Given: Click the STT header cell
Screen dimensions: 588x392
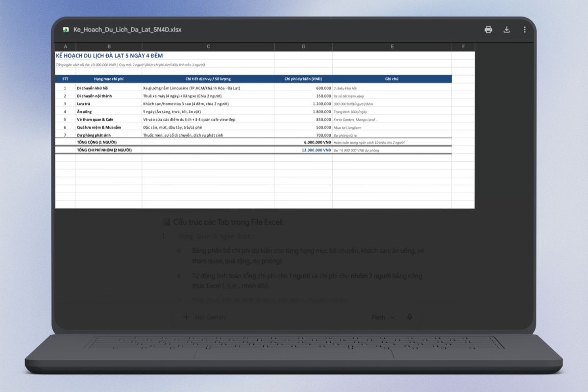Looking at the screenshot, I should (x=65, y=78).
